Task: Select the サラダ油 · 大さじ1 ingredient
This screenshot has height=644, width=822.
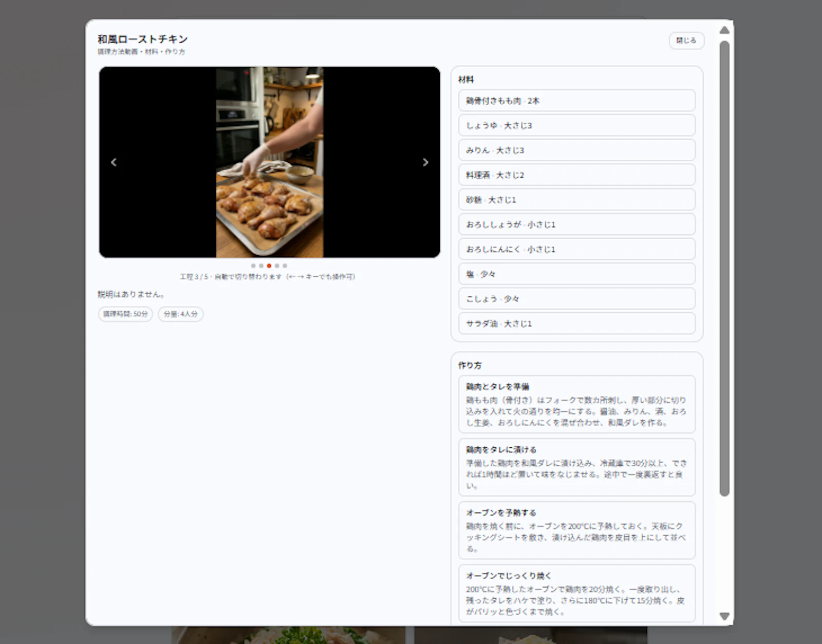Action: tap(577, 324)
